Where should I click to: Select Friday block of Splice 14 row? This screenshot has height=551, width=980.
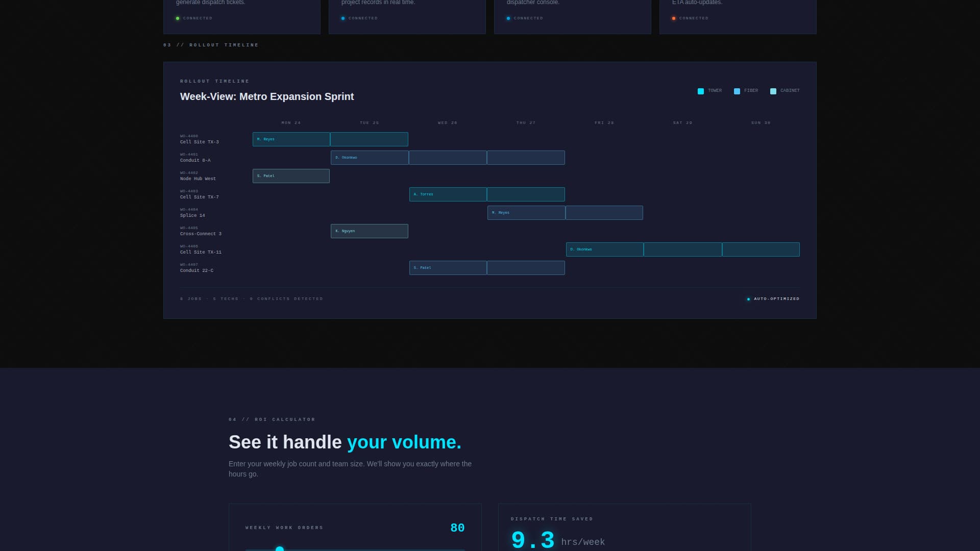(x=604, y=213)
